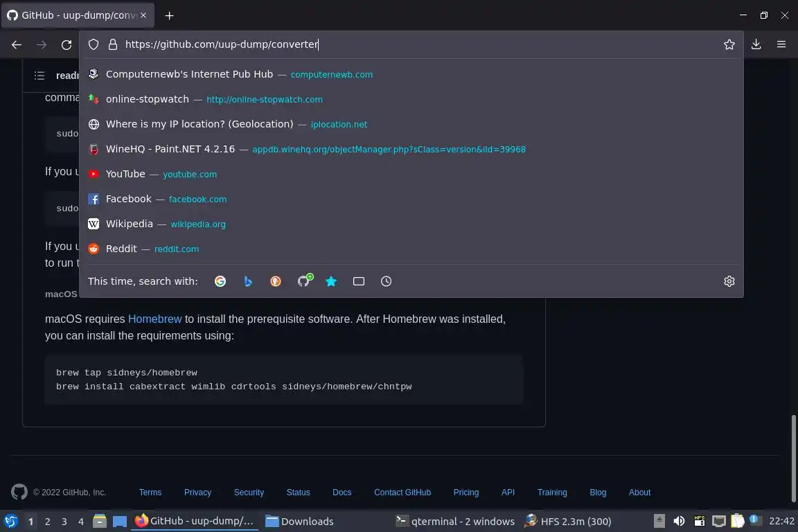Open the tracking protection shield icon
798x532 pixels.
click(93, 44)
